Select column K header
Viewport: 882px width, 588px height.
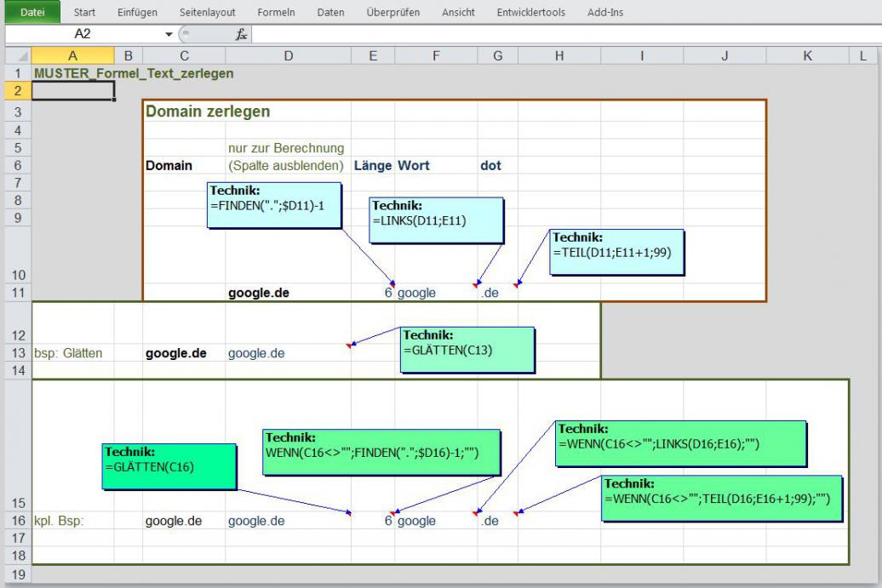pyautogui.click(x=807, y=55)
